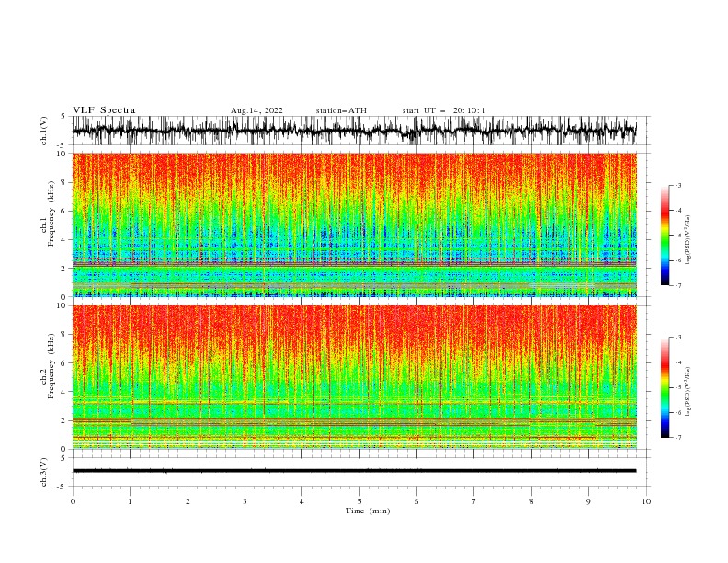Viewport: 728px width, 563px height.
Task: Click the "Time (min)" axis label
Action: (368, 511)
